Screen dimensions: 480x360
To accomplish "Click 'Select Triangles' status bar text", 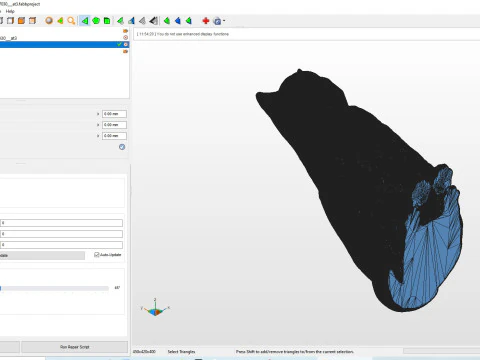I will [x=181, y=352].
